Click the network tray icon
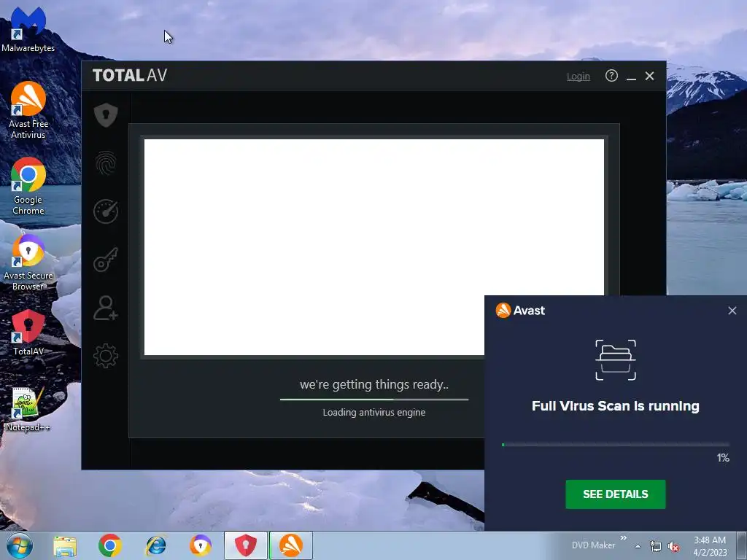This screenshot has width=747, height=560. (x=656, y=547)
